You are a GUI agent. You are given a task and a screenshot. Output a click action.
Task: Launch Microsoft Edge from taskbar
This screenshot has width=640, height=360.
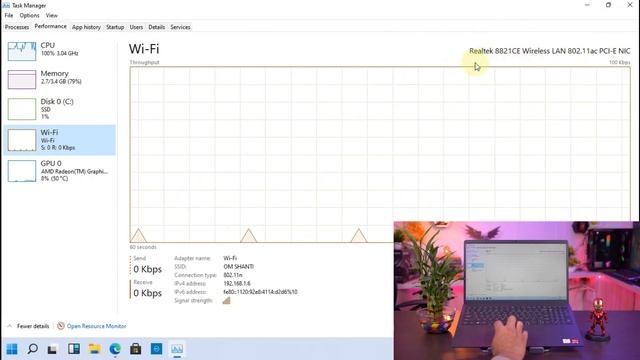pyautogui.click(x=115, y=349)
